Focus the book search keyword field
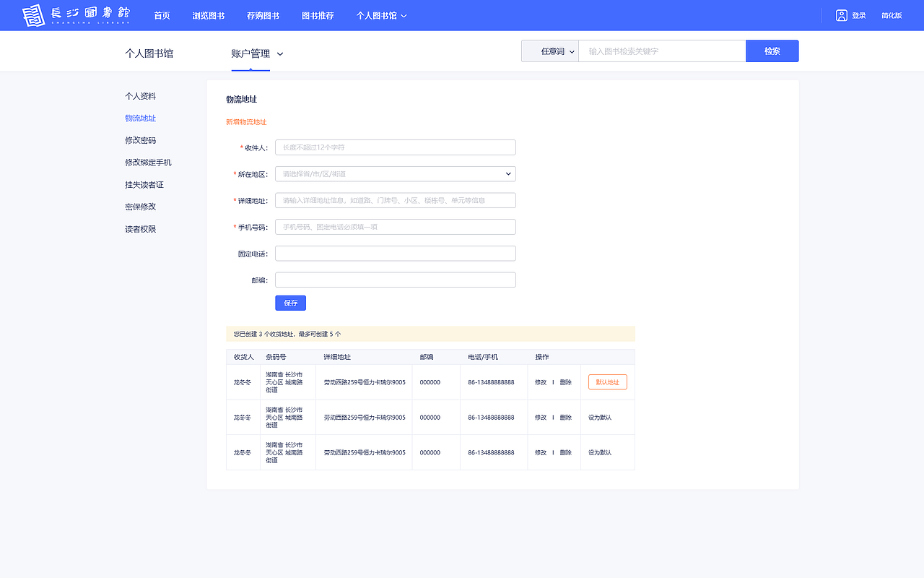924x578 pixels. click(x=662, y=51)
